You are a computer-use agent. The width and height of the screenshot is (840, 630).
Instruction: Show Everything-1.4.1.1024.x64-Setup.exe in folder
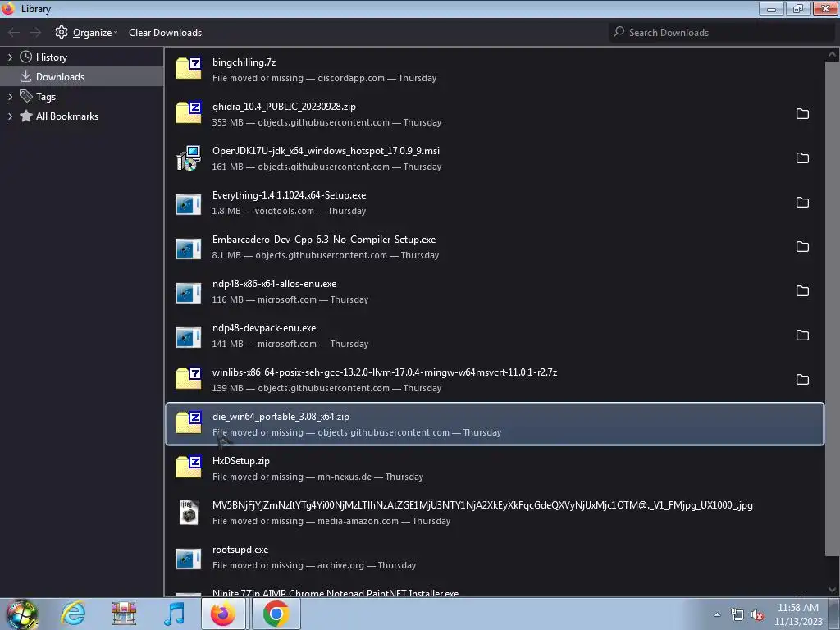click(802, 203)
